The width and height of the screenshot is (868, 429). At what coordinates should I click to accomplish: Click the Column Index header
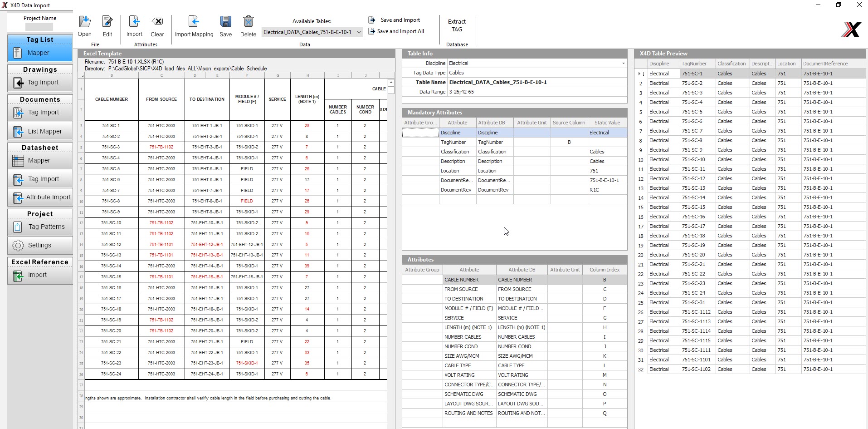click(605, 270)
